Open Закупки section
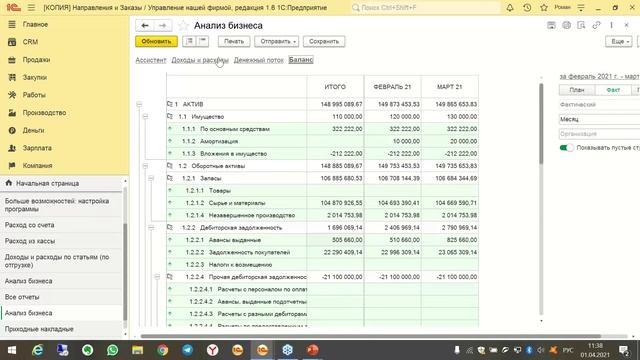This screenshot has width=640, height=360. click(x=35, y=77)
